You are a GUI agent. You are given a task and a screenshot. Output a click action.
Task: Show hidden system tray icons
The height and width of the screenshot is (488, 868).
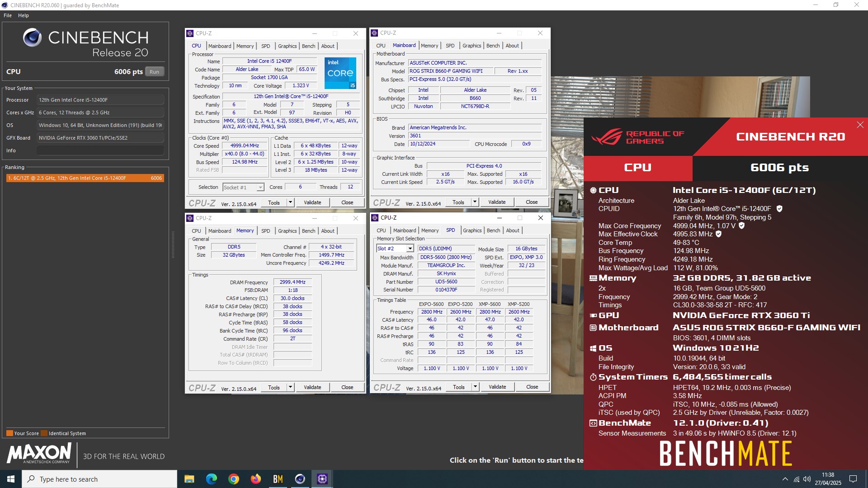[785, 479]
